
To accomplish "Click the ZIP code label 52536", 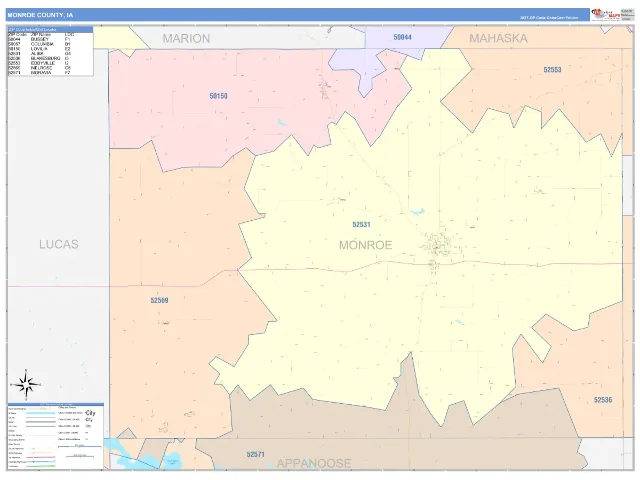I will (x=603, y=400).
